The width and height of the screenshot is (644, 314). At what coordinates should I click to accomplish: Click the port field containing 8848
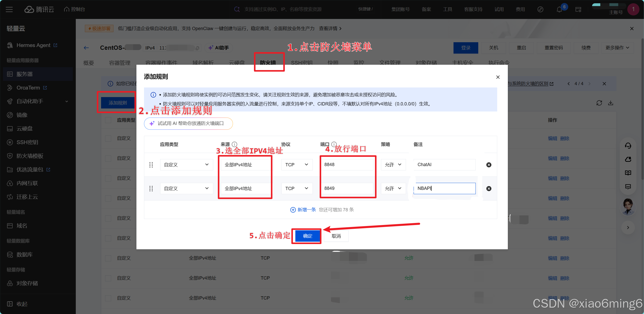347,165
